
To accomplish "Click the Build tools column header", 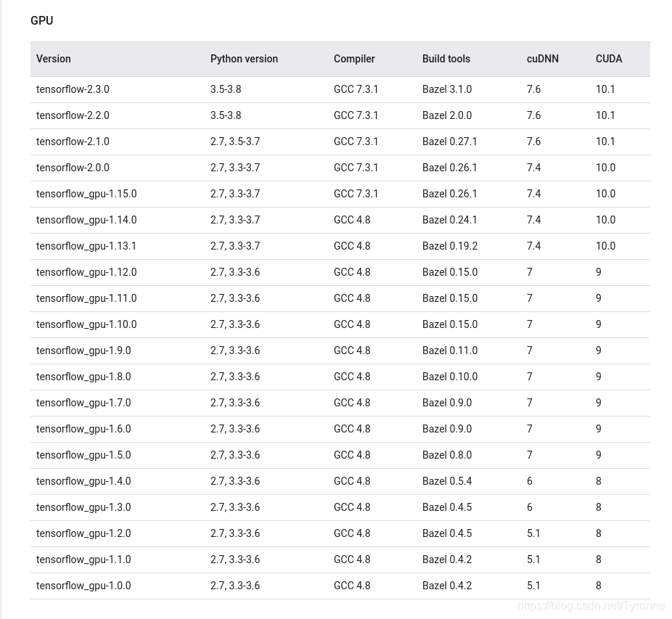I will [446, 59].
